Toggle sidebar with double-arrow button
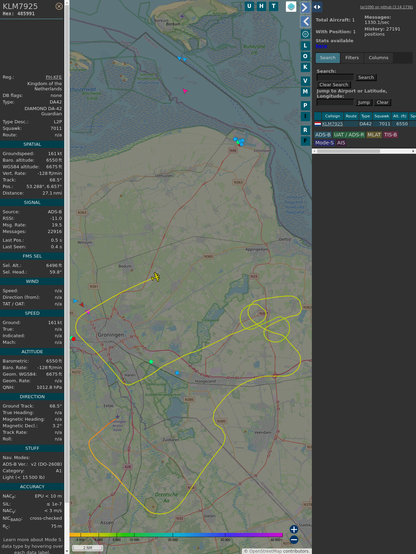Viewport: 416px width, 554px height. (x=317, y=7)
